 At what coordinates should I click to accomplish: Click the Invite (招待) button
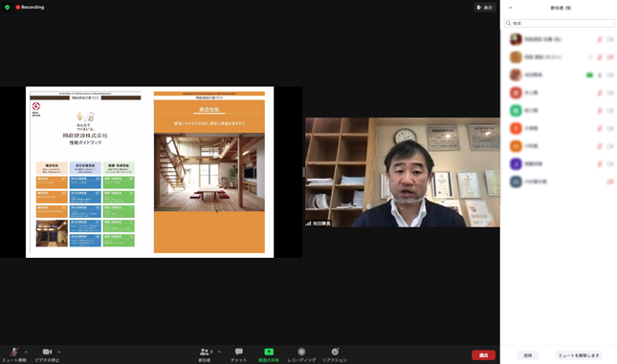coord(528,355)
